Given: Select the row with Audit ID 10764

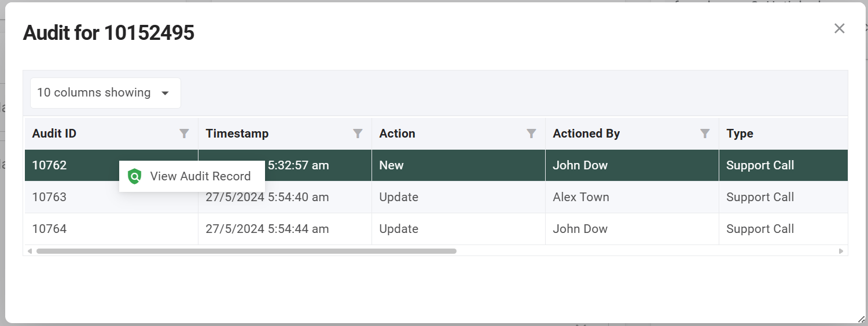Looking at the screenshot, I should pos(49,229).
